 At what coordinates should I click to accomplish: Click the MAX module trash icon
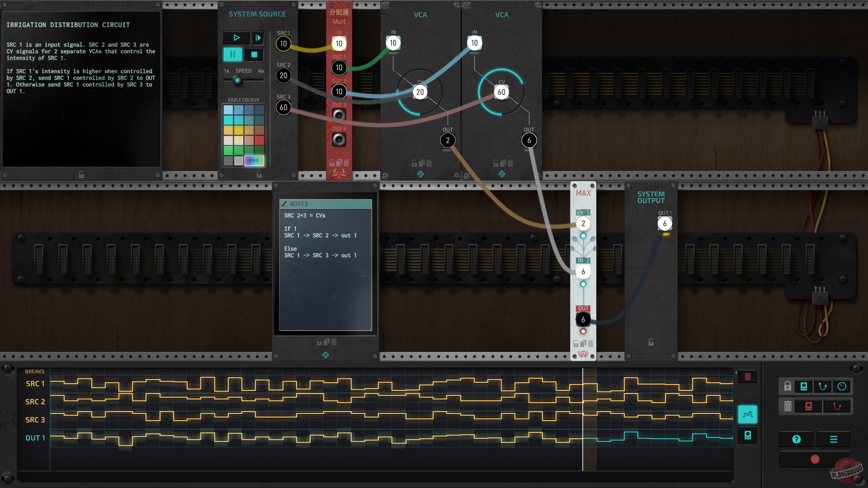590,344
